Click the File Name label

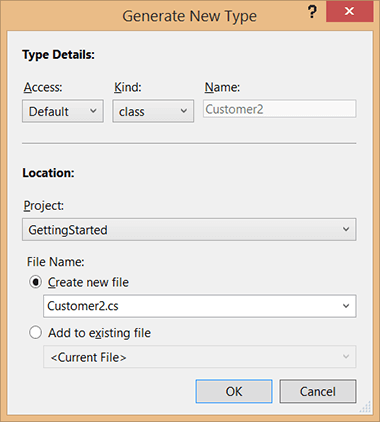(x=56, y=262)
